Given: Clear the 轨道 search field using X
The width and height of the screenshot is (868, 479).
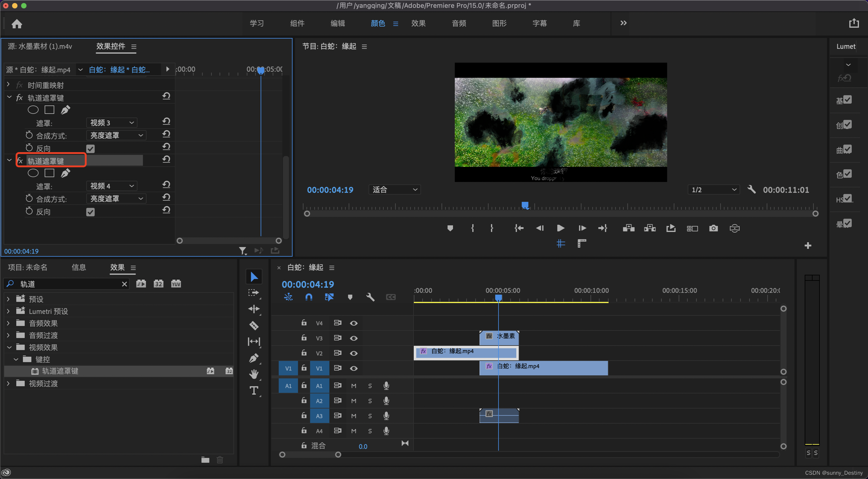Looking at the screenshot, I should 124,284.
